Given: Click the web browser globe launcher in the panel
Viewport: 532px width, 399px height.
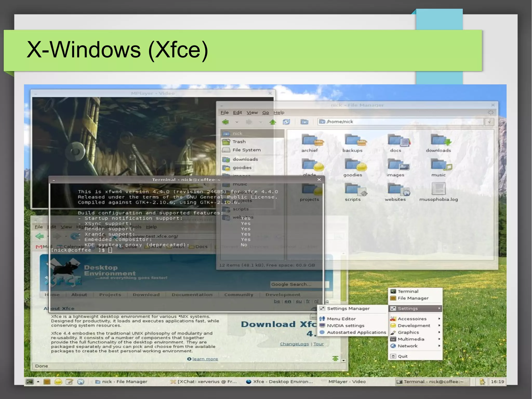Looking at the screenshot, I should click(81, 382).
